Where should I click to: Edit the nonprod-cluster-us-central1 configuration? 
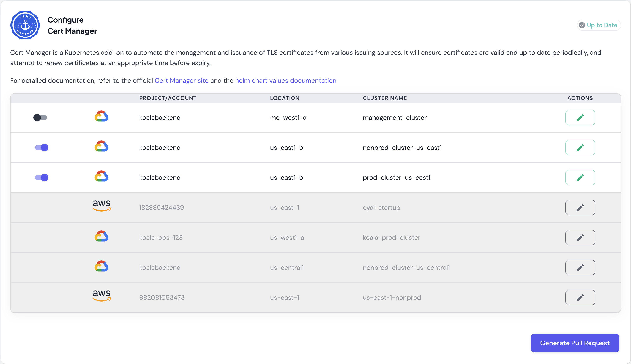coord(580,267)
